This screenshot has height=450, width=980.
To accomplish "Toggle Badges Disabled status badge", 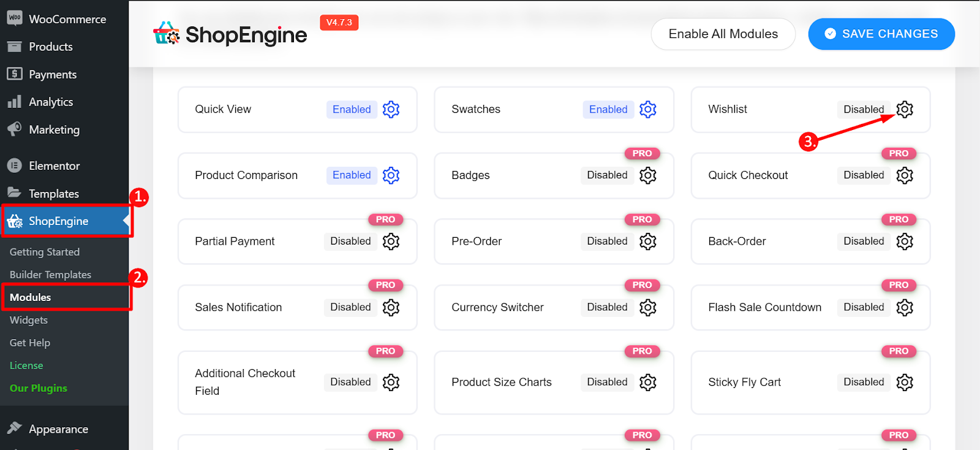I will point(607,175).
